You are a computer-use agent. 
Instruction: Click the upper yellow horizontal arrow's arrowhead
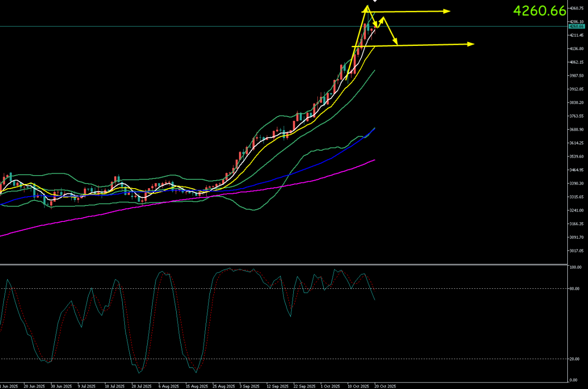(447, 11)
